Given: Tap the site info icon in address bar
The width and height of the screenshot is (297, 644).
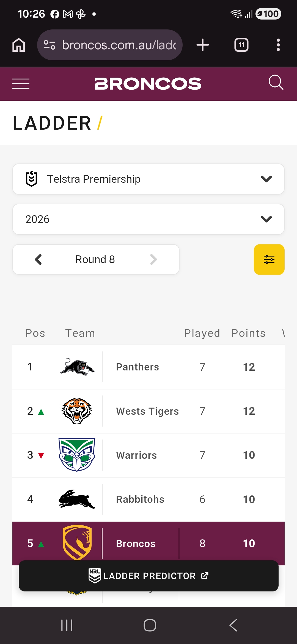Looking at the screenshot, I should pos(50,45).
